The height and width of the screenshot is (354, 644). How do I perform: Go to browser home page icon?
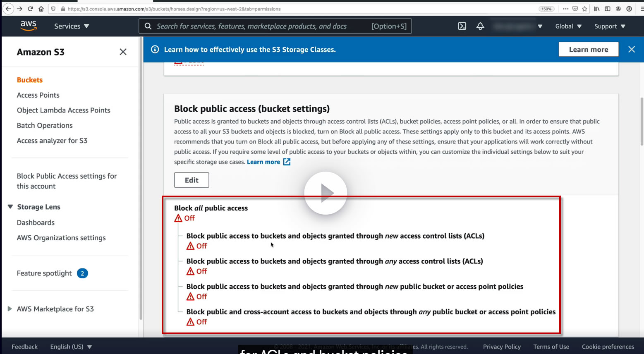pyautogui.click(x=41, y=9)
